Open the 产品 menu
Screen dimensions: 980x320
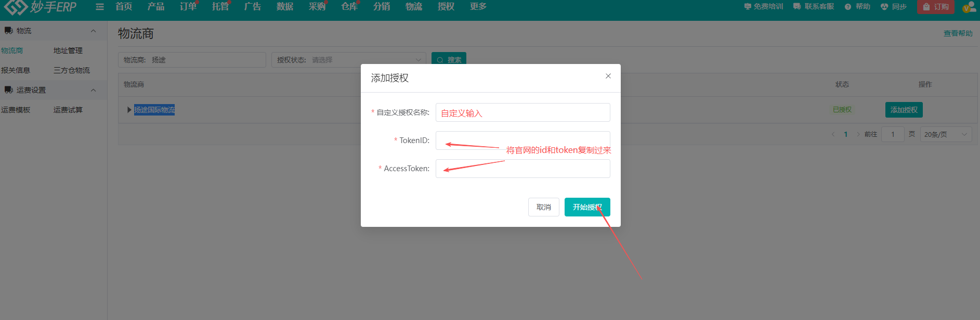click(156, 7)
